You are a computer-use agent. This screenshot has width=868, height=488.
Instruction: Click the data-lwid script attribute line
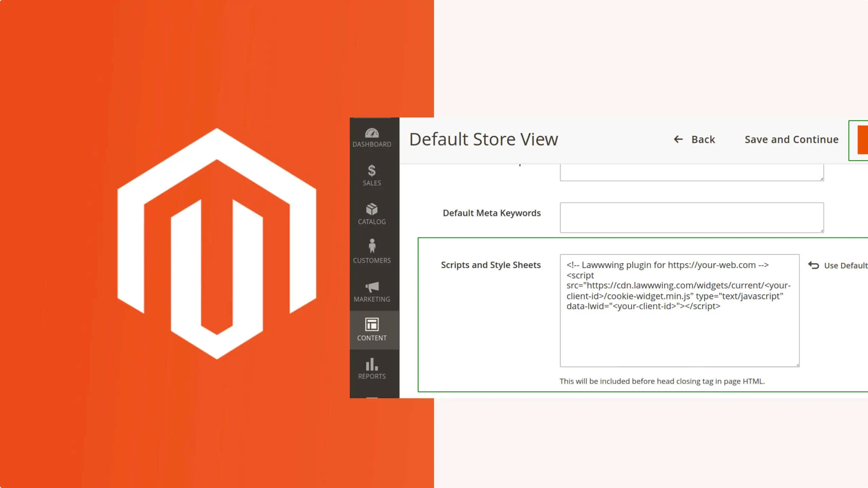pos(643,306)
